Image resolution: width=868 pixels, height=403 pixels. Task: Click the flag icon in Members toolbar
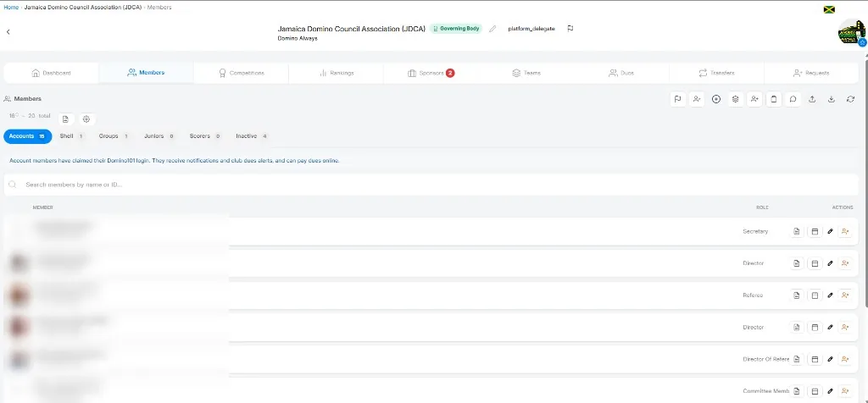click(x=677, y=100)
